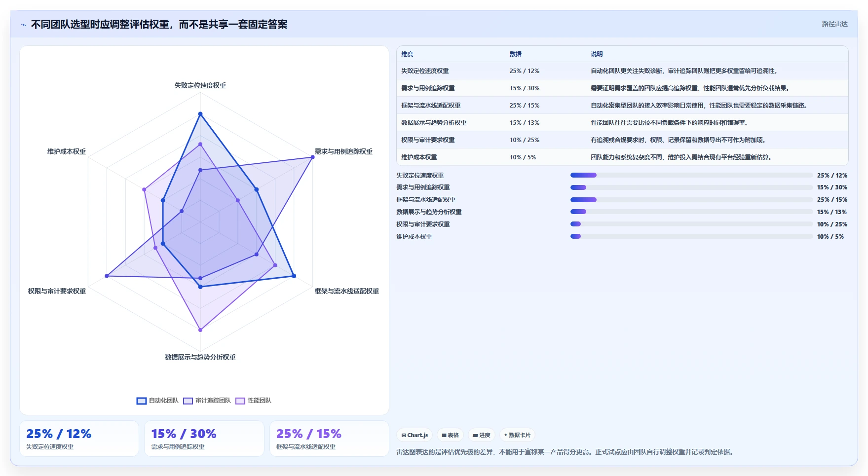Click the 数据展示与趋势分析权重 radar axis label
Viewport: 868px width, 476px height.
(200, 357)
